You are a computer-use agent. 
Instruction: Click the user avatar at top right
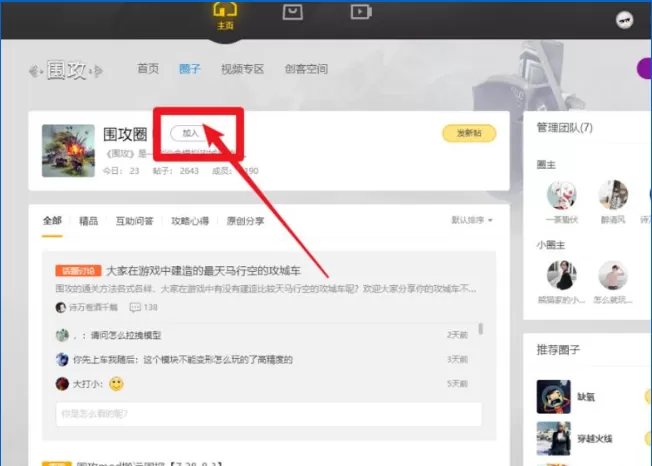[x=624, y=20]
